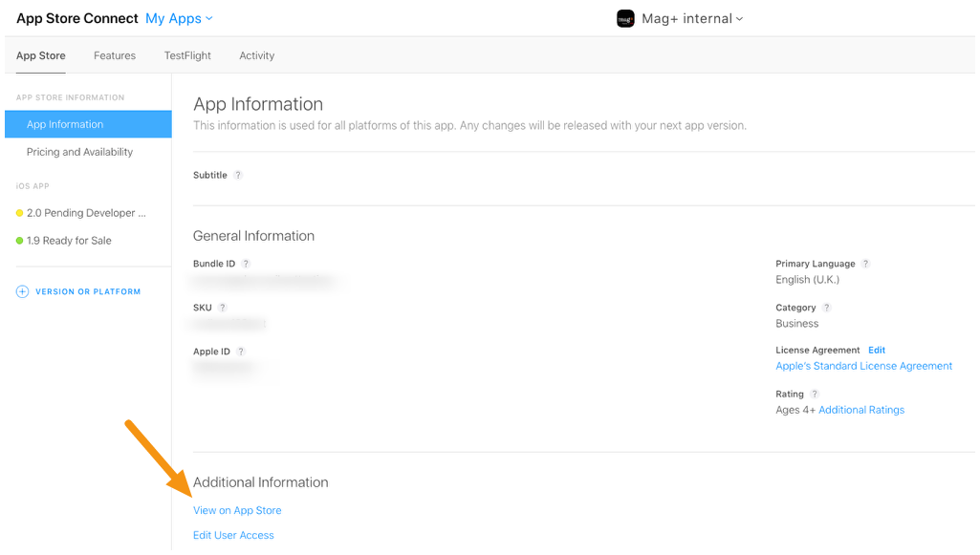Image resolution: width=980 pixels, height=555 pixels.
Task: Click the Bundle ID help icon
Action: pos(246,264)
